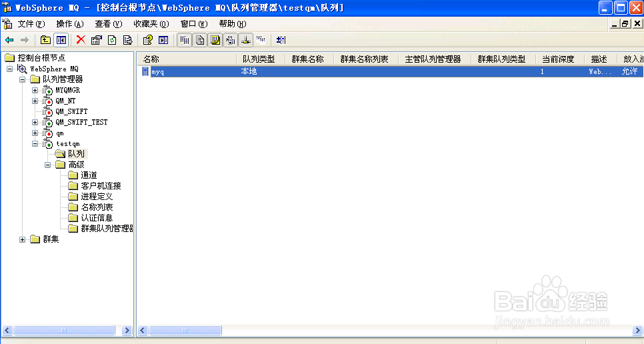Click the 允许 cell in myq row

629,71
